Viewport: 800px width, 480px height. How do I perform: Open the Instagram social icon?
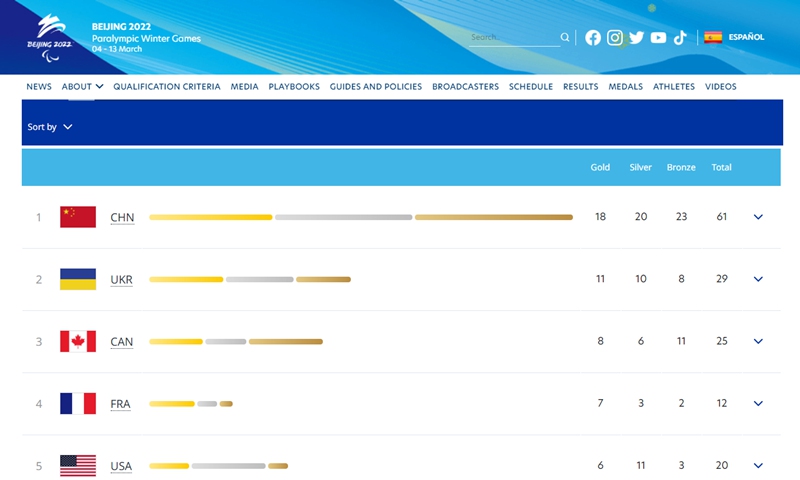615,37
